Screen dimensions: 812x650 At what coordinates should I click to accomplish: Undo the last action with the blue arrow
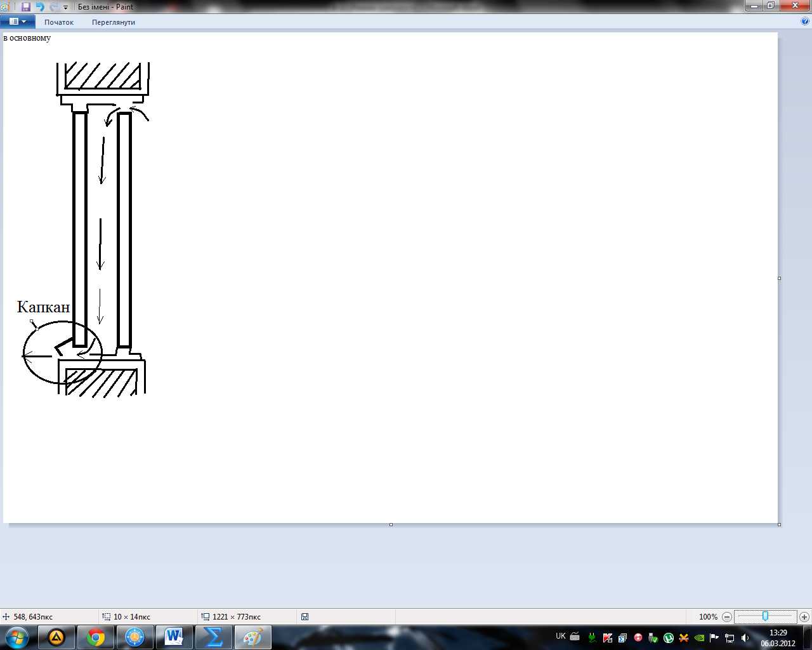click(40, 7)
